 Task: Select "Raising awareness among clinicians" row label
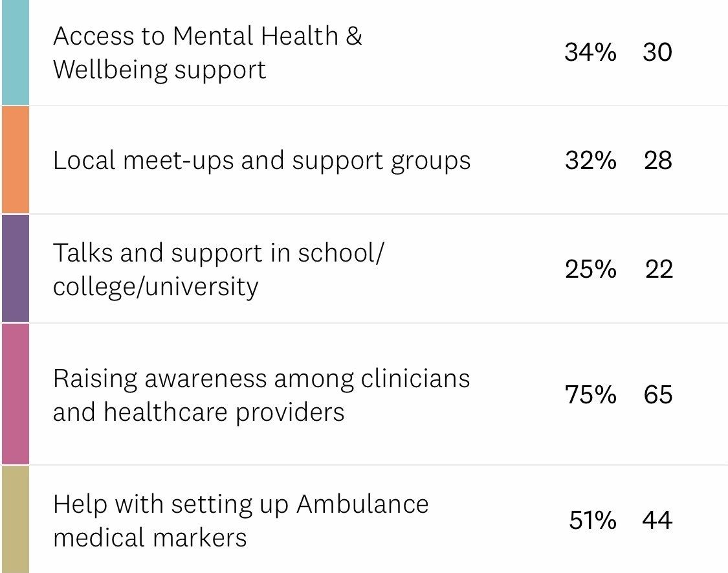(x=261, y=395)
